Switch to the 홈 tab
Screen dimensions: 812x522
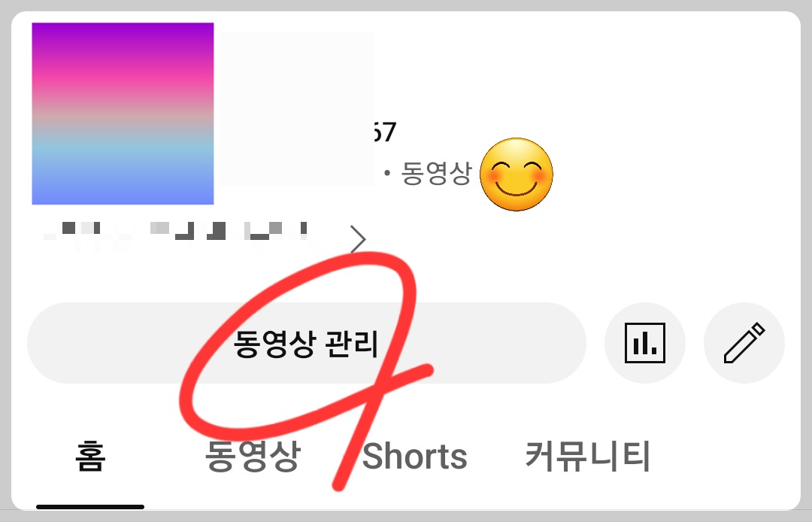(x=90, y=457)
